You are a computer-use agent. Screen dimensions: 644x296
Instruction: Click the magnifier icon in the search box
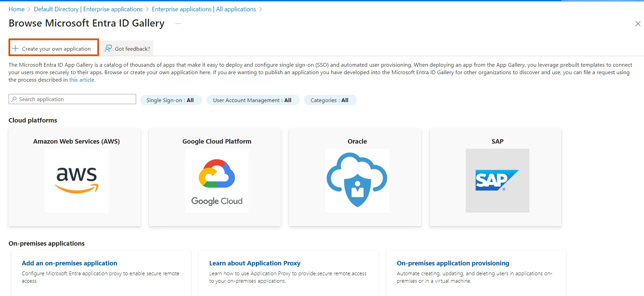coord(14,99)
